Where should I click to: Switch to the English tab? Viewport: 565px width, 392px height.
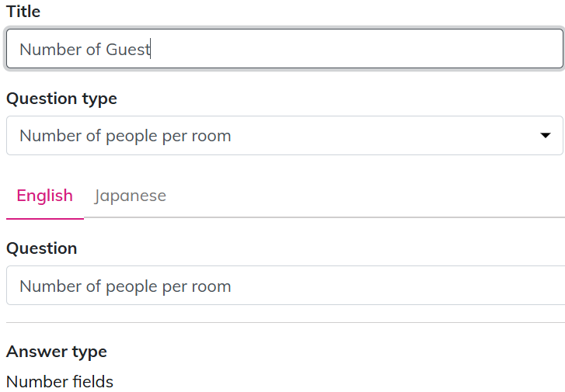[x=44, y=196]
